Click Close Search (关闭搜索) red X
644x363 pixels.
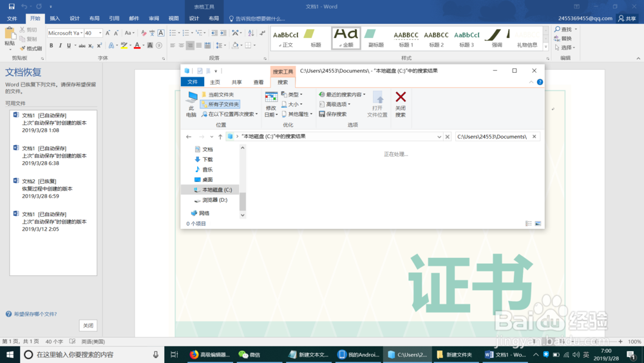coord(401,104)
